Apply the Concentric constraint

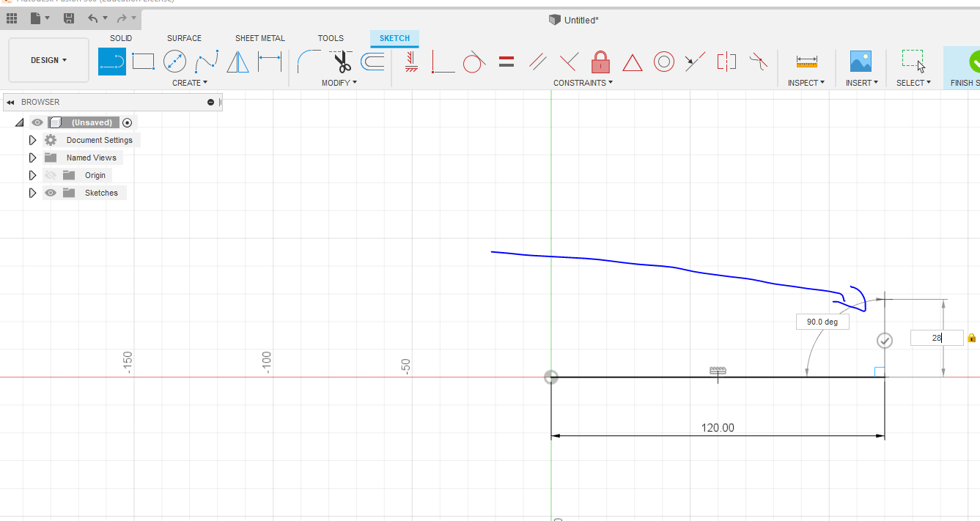664,62
